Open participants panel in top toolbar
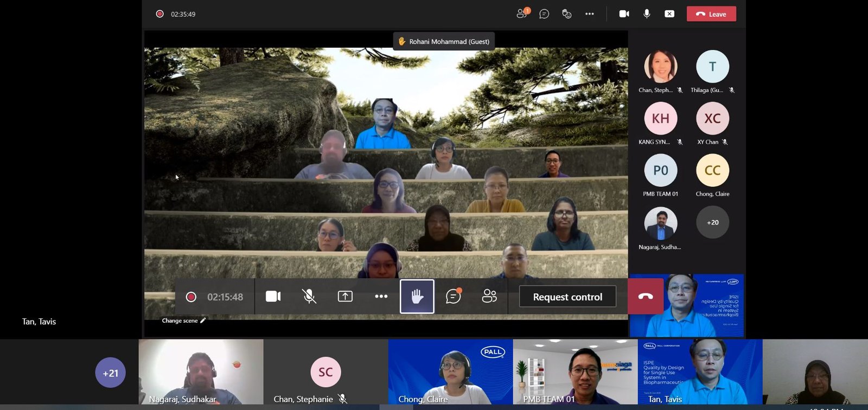 click(522, 14)
